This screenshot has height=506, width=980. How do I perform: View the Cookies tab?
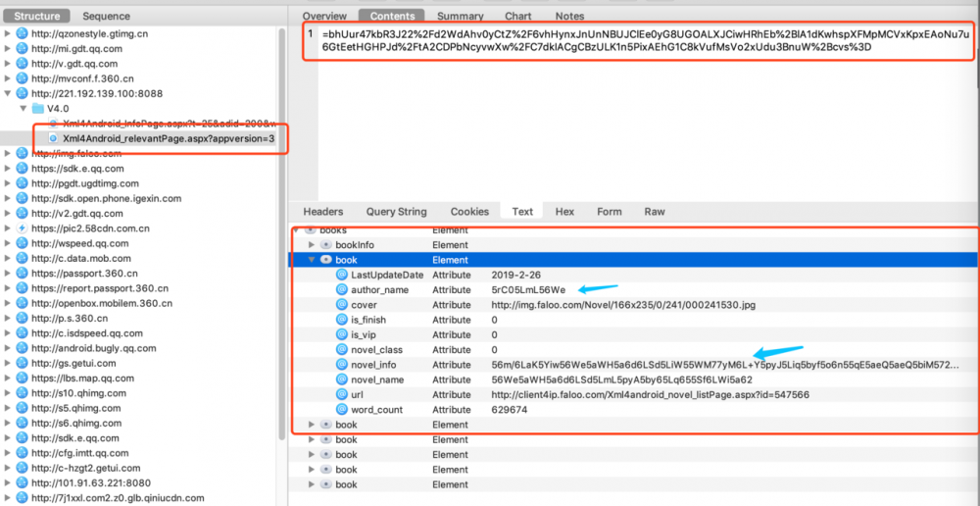pyautogui.click(x=469, y=212)
